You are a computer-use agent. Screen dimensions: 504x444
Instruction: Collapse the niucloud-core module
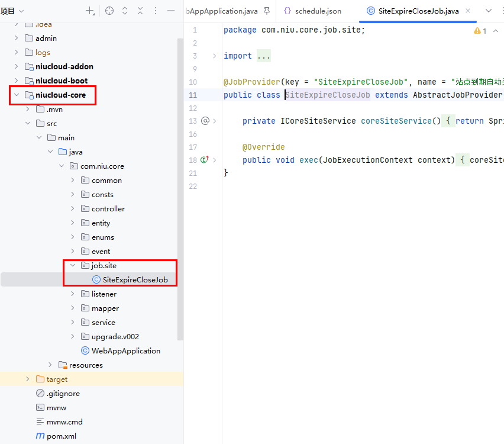click(x=16, y=95)
